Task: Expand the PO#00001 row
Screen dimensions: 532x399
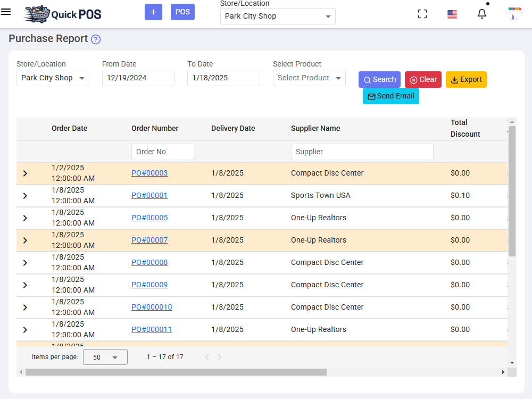Action: (25, 196)
